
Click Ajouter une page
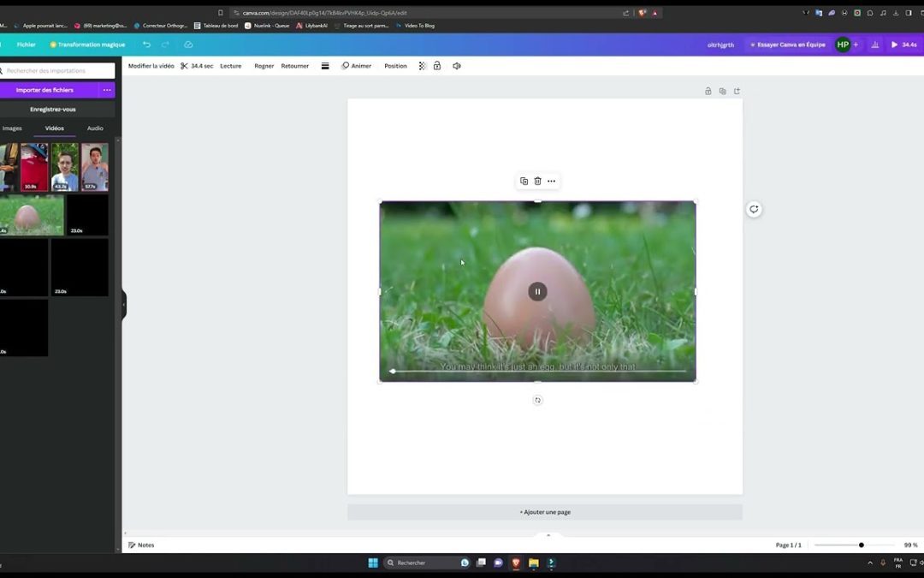tap(544, 512)
